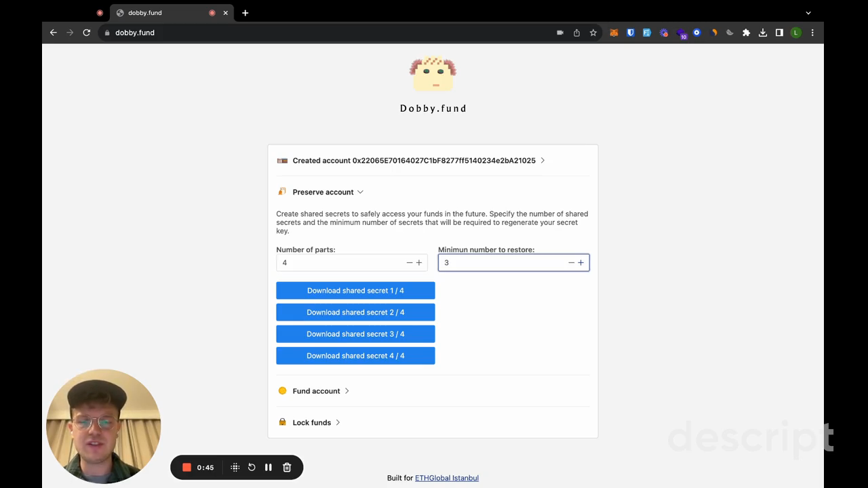Pause the screen recording
This screenshot has width=868, height=488.
(x=269, y=467)
